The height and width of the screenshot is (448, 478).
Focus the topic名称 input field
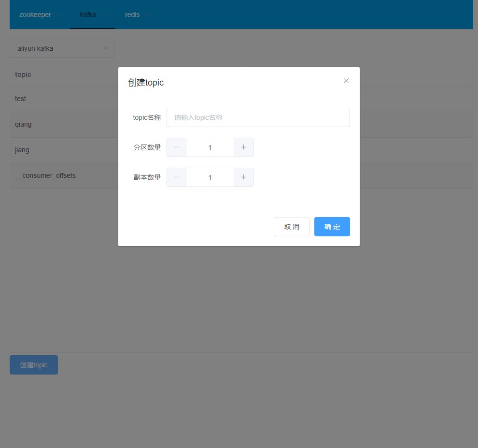pos(258,117)
